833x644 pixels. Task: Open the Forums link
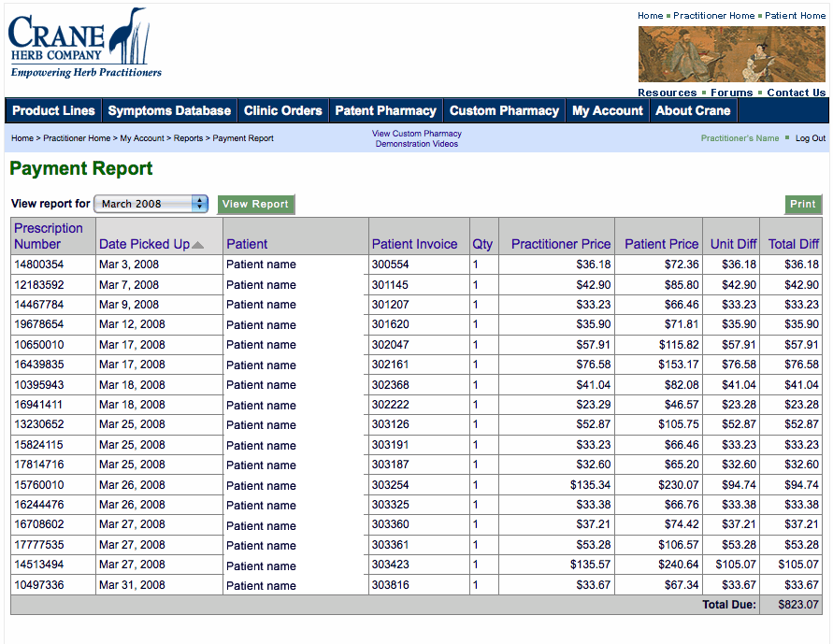point(731,93)
